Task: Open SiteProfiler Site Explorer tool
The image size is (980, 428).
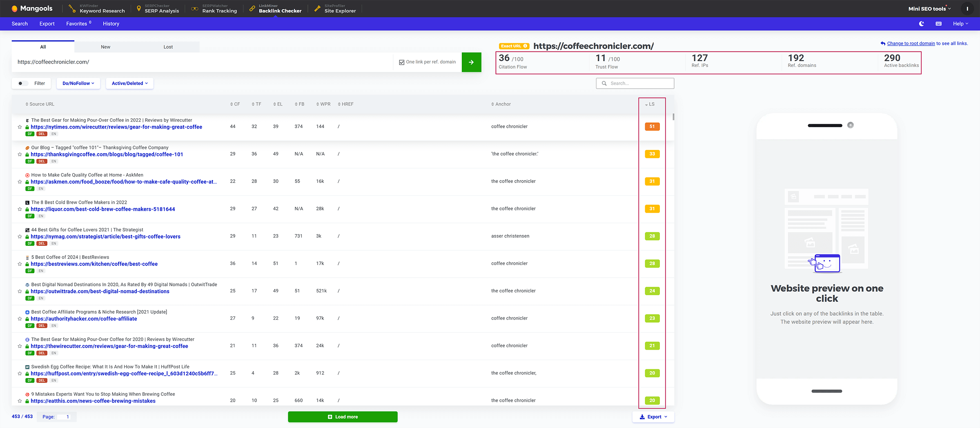Action: tap(335, 9)
